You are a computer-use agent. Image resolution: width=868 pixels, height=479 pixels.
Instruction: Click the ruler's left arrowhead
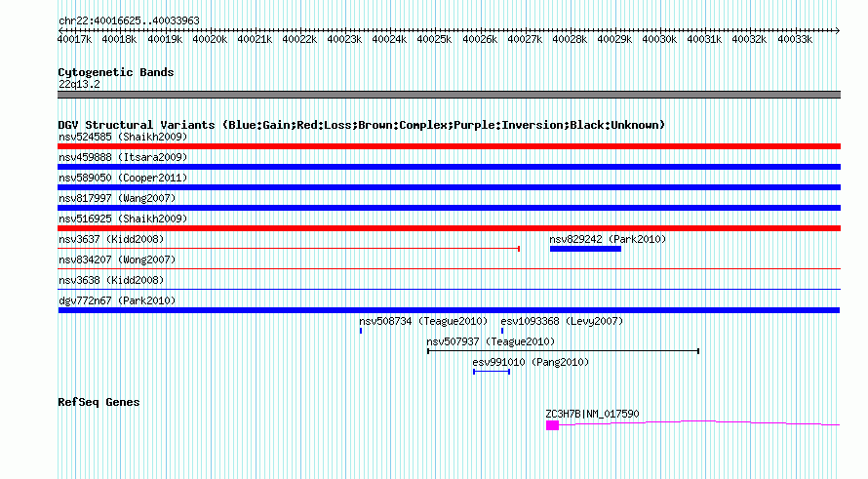coord(60,30)
